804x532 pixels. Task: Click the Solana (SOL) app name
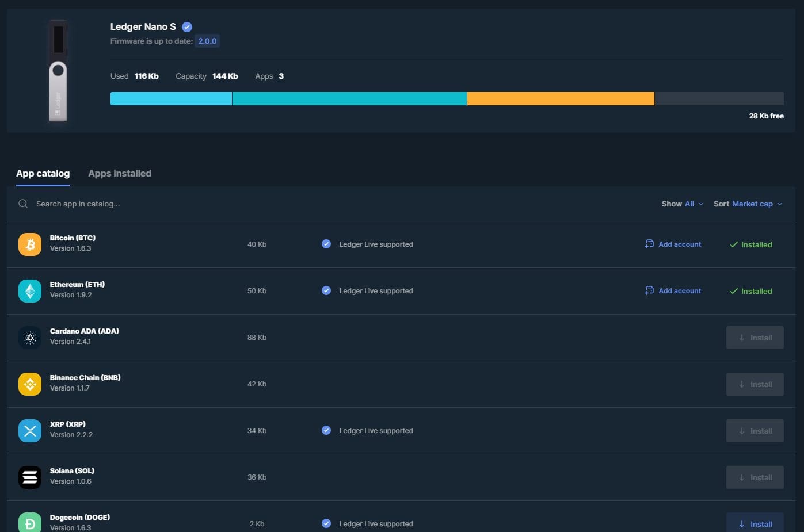point(72,470)
